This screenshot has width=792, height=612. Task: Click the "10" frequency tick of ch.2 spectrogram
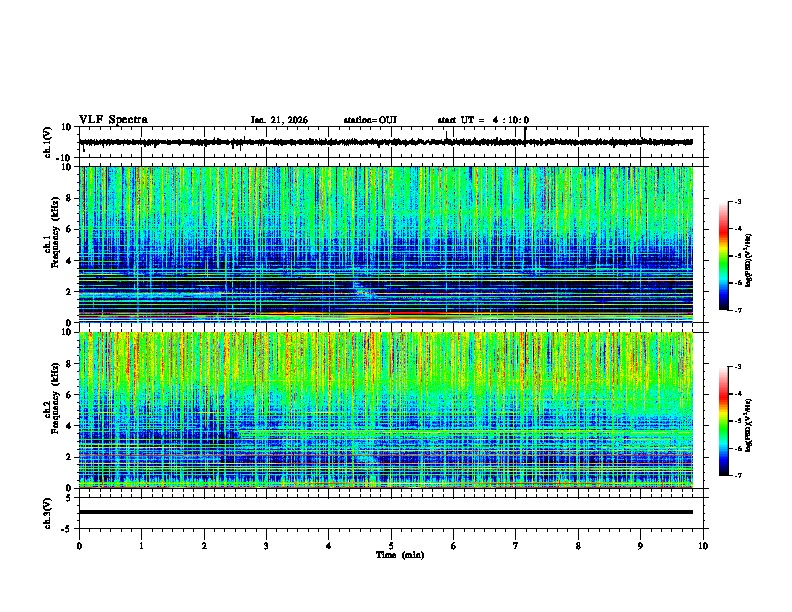[x=67, y=332]
